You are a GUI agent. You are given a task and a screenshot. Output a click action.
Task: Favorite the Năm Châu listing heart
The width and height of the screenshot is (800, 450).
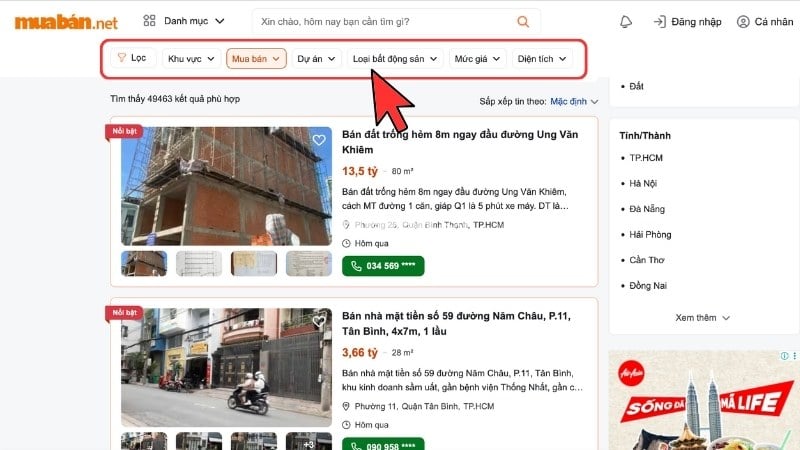(x=319, y=321)
